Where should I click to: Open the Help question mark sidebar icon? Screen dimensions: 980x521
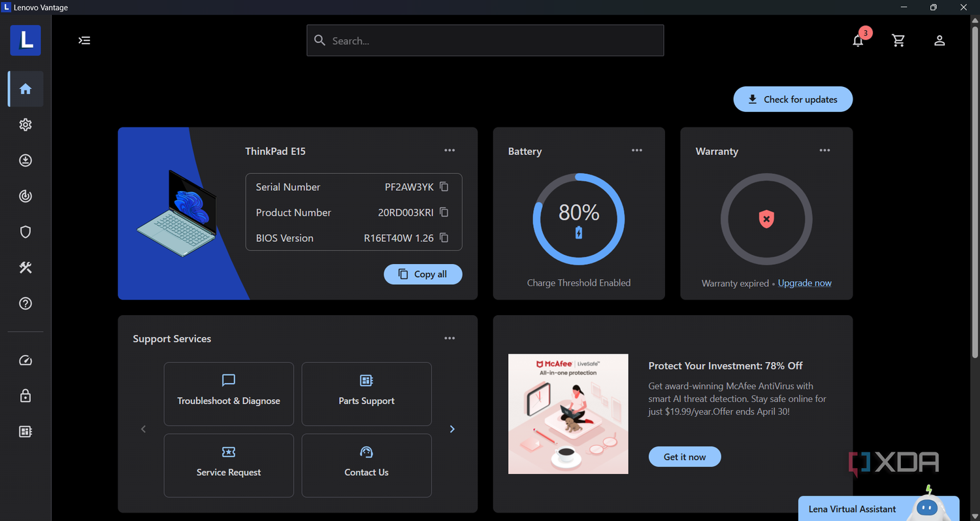pos(25,303)
